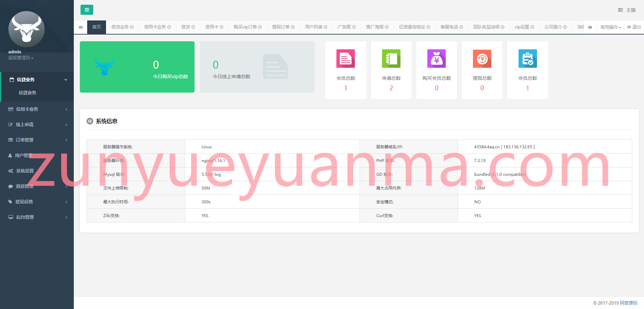This screenshot has height=309, width=644.
Task: Click the green notebook 申请总数 icon
Action: point(391,59)
